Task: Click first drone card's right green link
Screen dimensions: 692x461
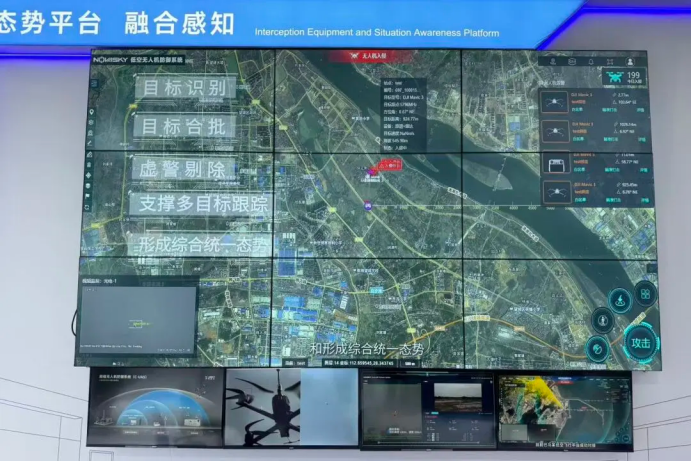Action: tap(640, 110)
